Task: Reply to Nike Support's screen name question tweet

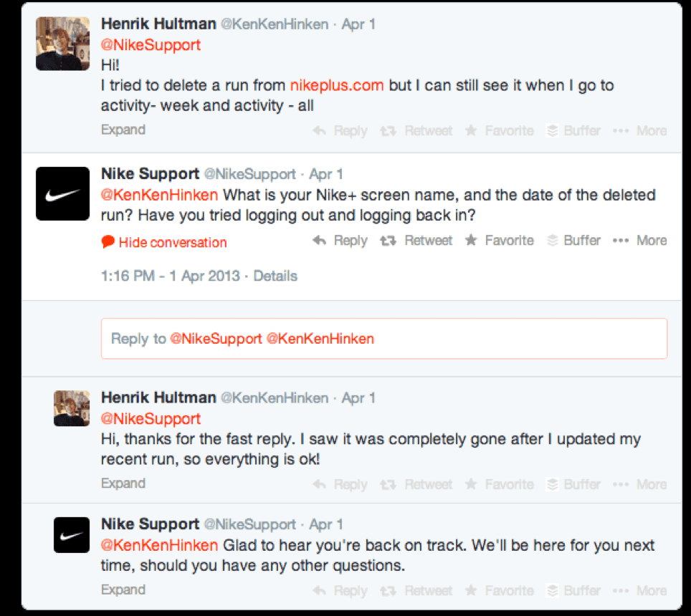Action: [340, 241]
